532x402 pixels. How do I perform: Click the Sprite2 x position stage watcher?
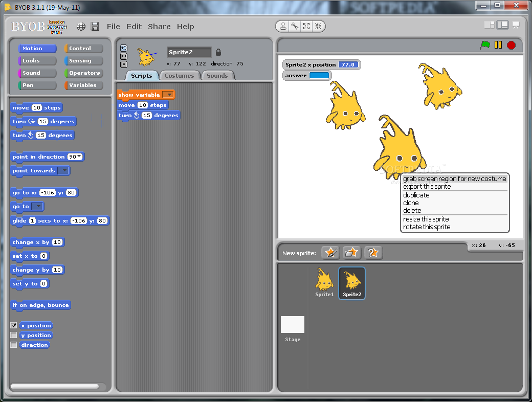click(x=321, y=65)
